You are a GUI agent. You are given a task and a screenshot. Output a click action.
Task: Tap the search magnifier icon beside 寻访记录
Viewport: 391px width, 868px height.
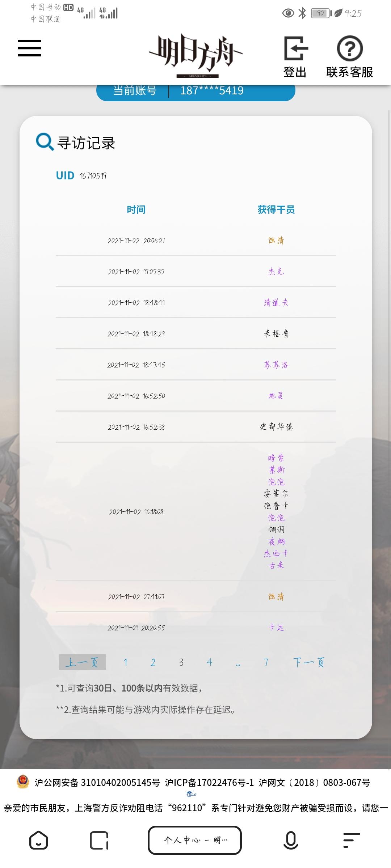[x=45, y=142]
